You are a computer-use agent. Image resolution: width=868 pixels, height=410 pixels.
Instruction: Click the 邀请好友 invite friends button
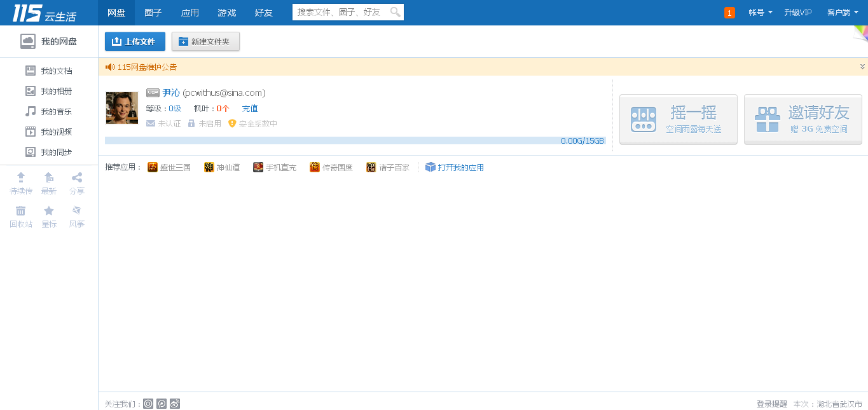coord(803,120)
